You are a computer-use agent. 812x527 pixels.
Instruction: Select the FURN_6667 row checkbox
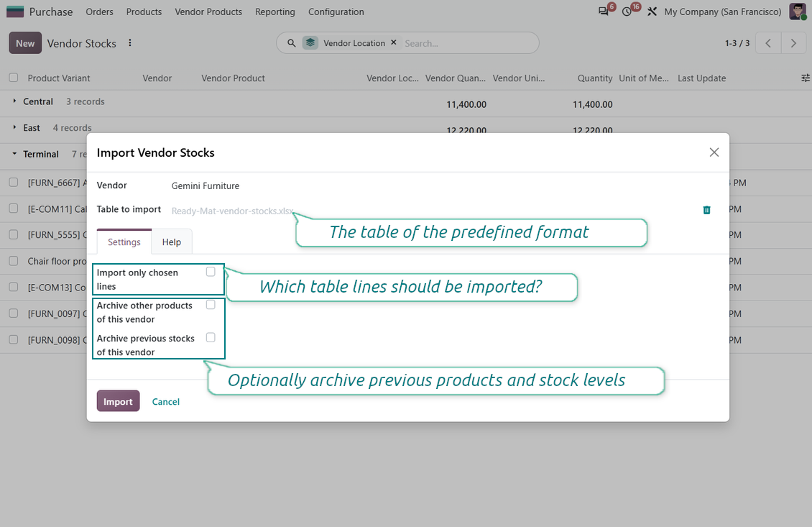(14, 183)
